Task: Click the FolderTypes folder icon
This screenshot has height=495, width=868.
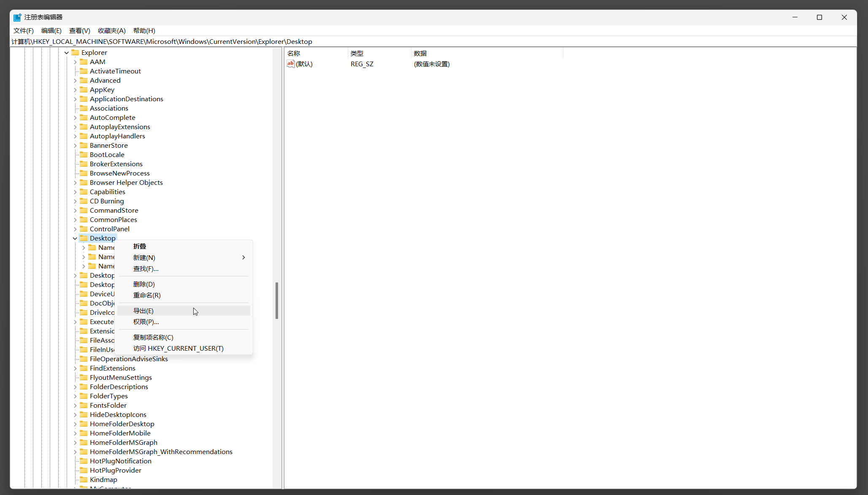Action: (84, 396)
